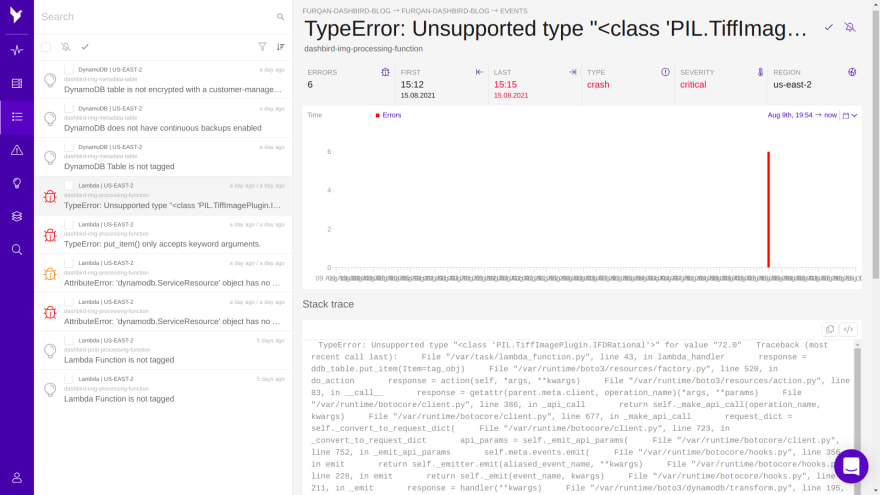Open user profile icon in sidebar

point(17,478)
